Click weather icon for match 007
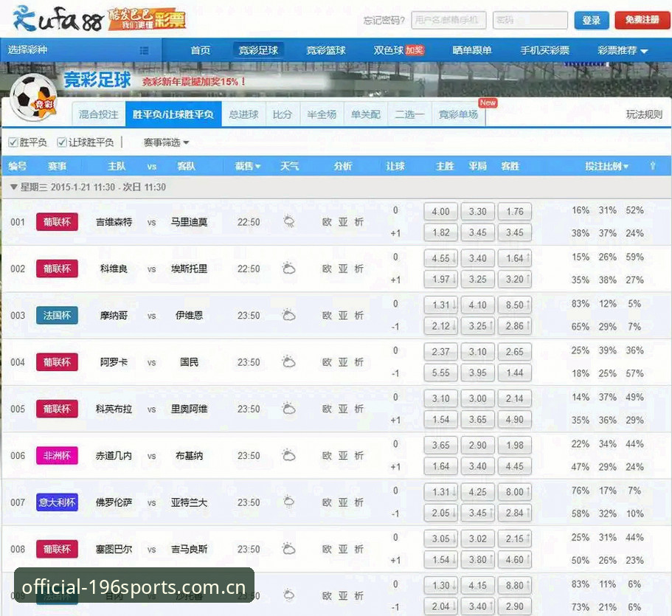 [x=289, y=502]
